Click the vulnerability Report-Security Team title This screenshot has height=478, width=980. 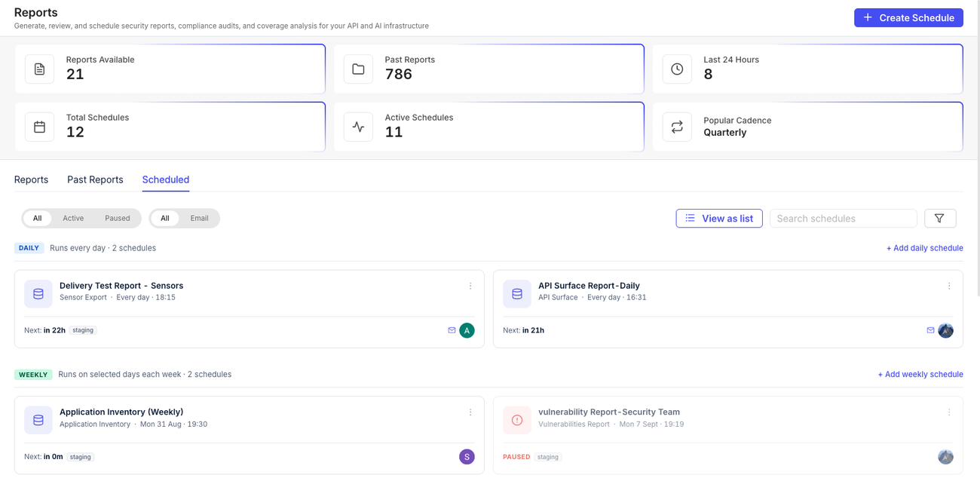click(x=609, y=412)
